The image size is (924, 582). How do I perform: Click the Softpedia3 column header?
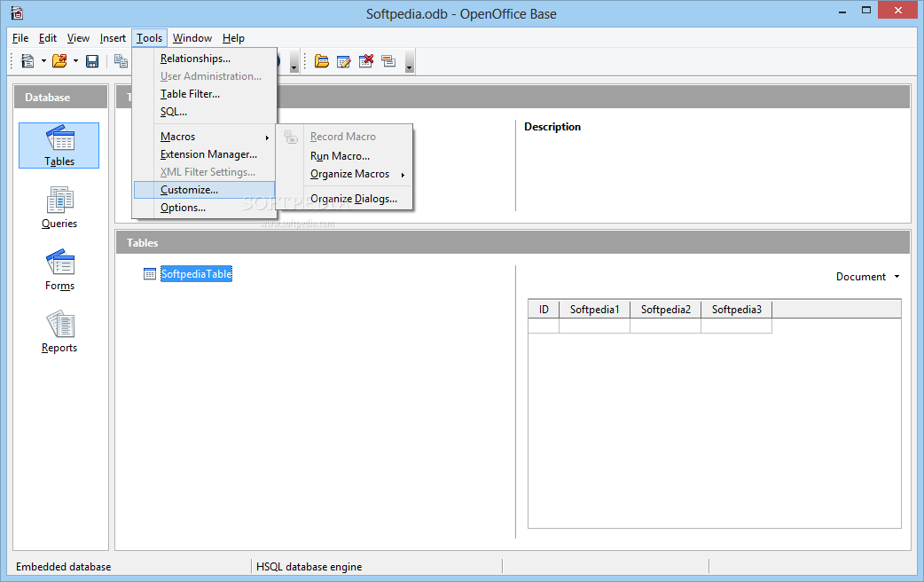tap(737, 309)
